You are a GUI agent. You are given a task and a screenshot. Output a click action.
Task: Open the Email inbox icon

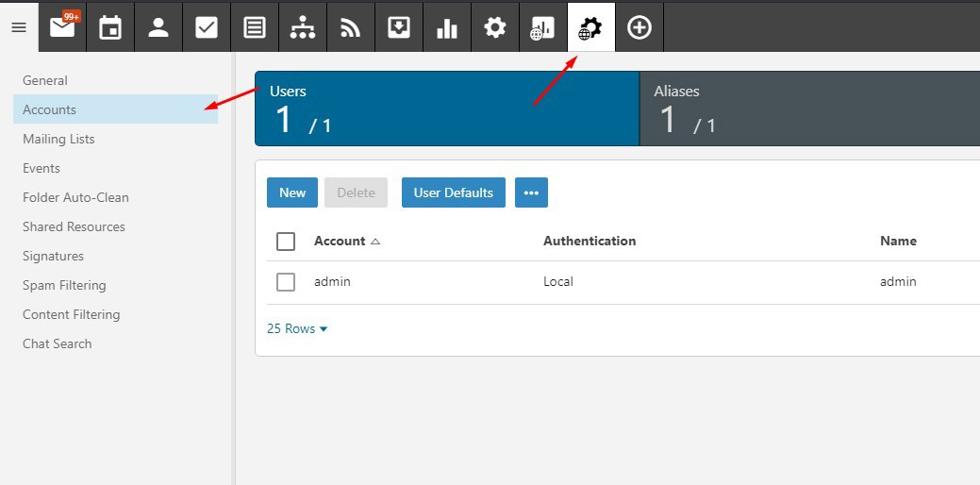point(62,27)
